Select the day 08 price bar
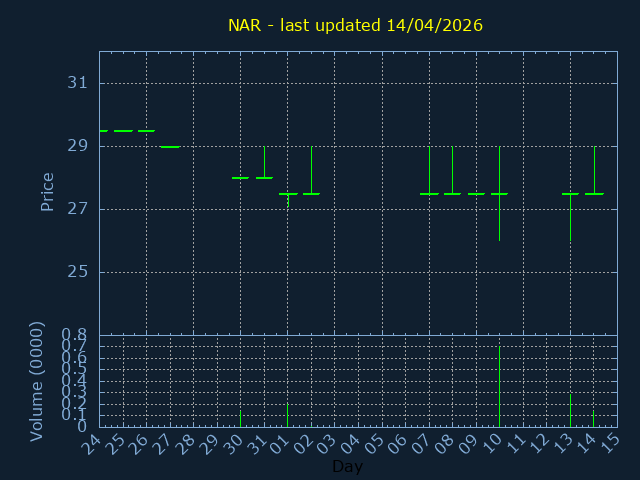The width and height of the screenshot is (640, 480). 452,193
